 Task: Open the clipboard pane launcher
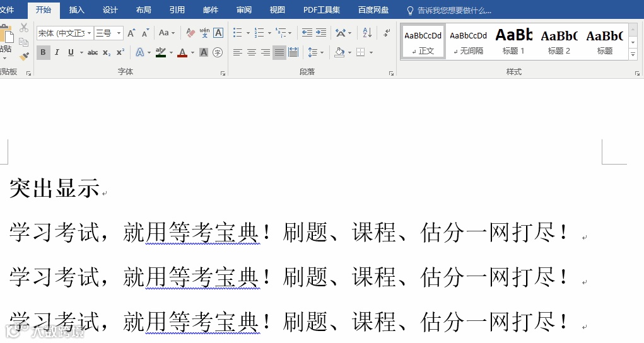click(x=29, y=74)
